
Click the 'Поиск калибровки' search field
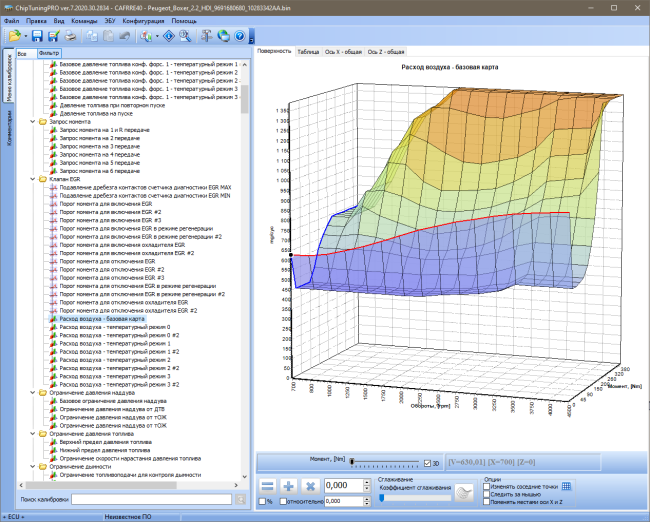151,499
